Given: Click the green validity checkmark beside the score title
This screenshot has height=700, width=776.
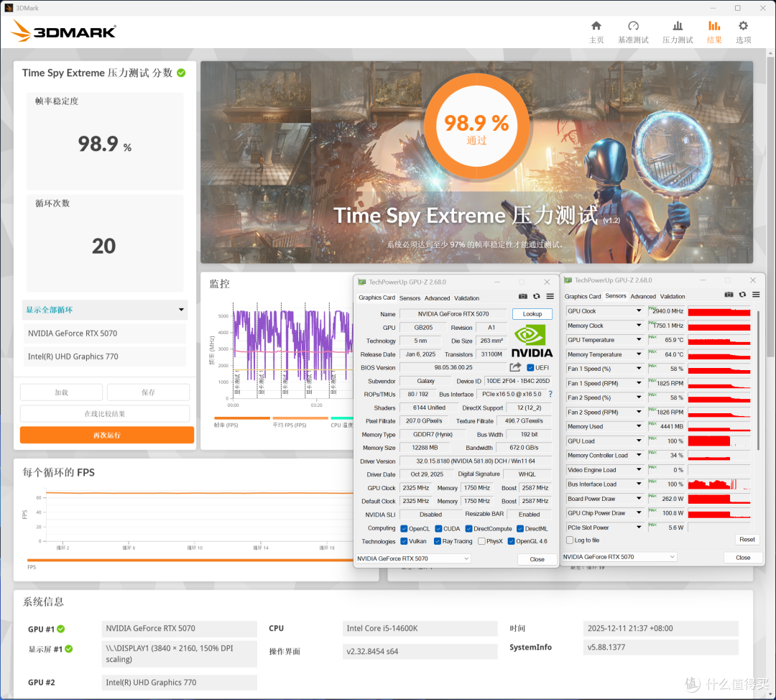Looking at the screenshot, I should pyautogui.click(x=181, y=73).
